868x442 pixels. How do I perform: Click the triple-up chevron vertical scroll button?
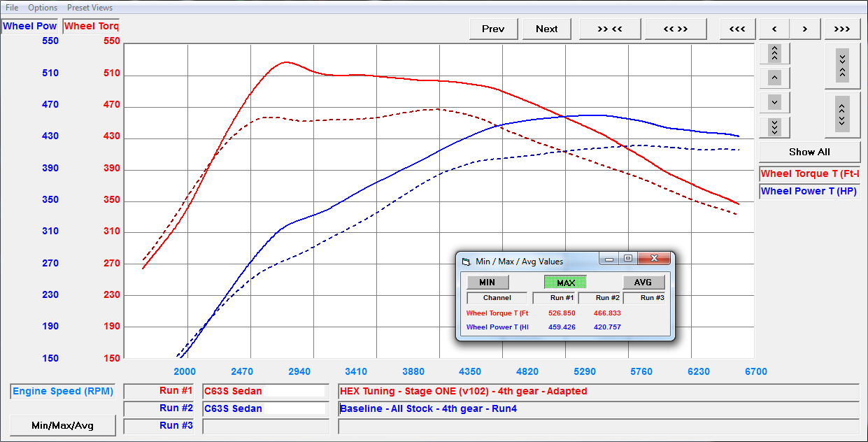click(x=774, y=53)
